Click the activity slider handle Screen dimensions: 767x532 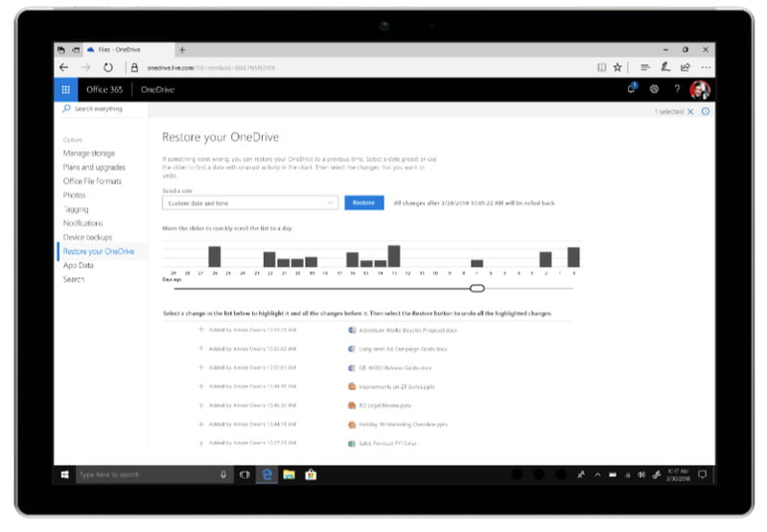(x=477, y=288)
